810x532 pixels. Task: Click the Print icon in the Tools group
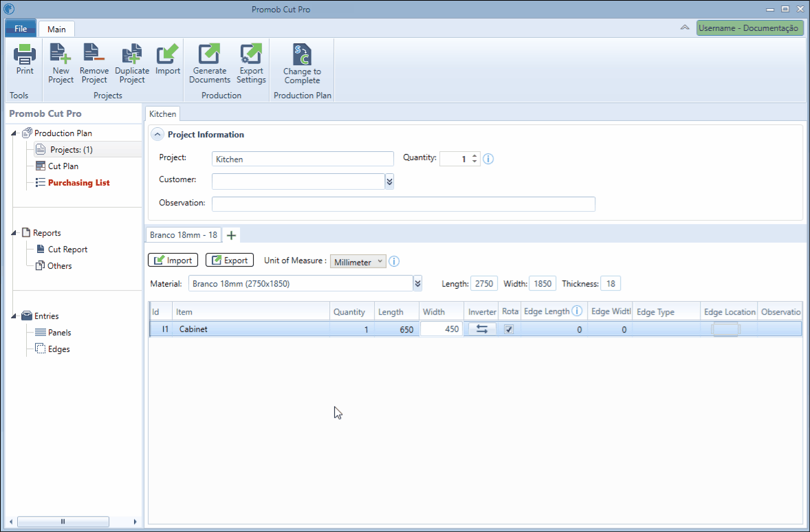pos(24,54)
